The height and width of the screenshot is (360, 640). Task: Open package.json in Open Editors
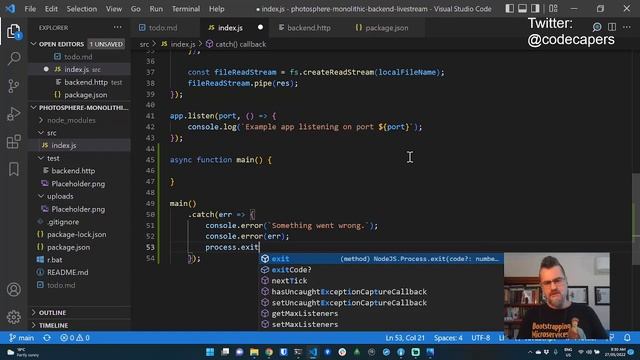(x=85, y=95)
